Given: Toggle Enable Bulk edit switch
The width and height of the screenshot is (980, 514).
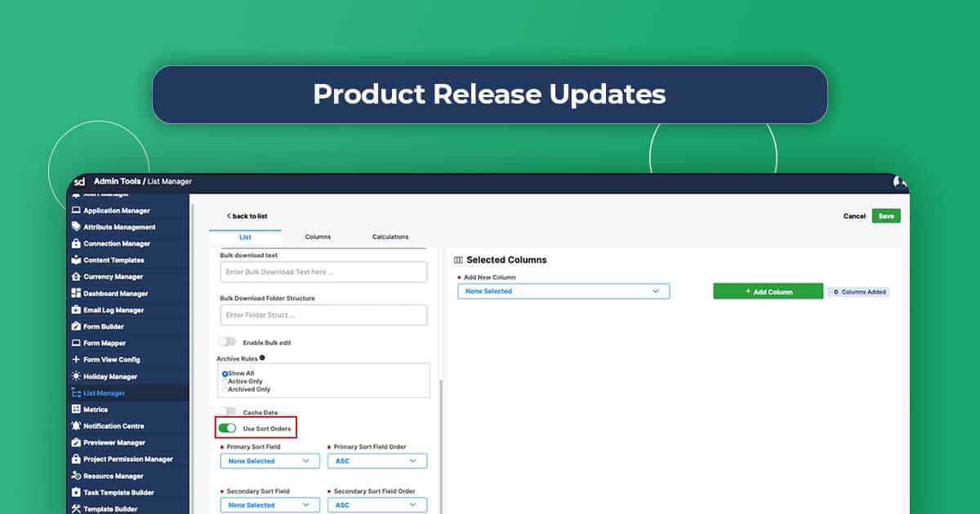Looking at the screenshot, I should pyautogui.click(x=227, y=342).
